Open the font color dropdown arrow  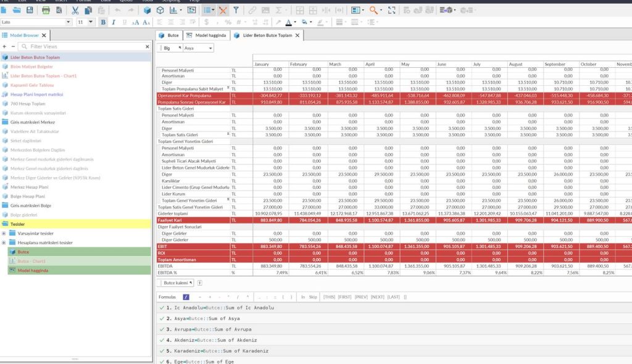[x=296, y=22]
